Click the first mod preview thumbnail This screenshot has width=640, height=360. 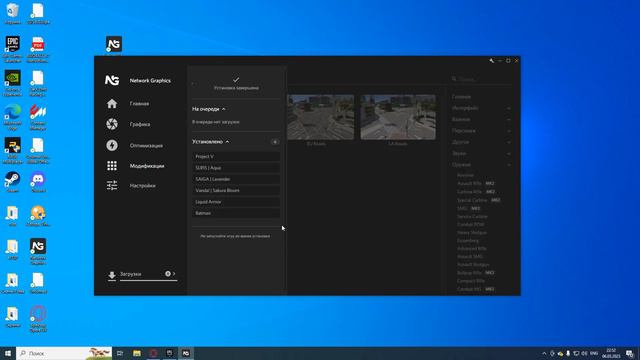coord(320,117)
